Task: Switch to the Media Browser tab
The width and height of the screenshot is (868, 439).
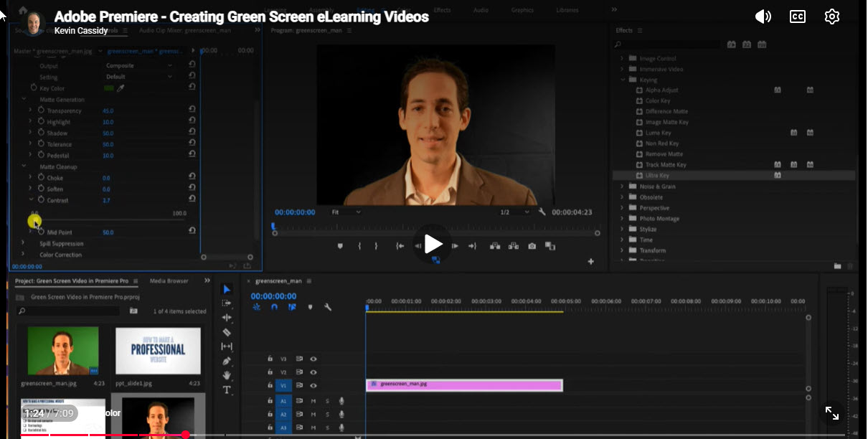Action: pyautogui.click(x=169, y=281)
